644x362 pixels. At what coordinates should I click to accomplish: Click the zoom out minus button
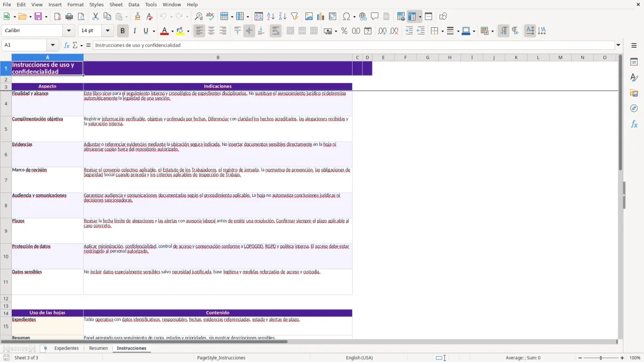click(580, 358)
